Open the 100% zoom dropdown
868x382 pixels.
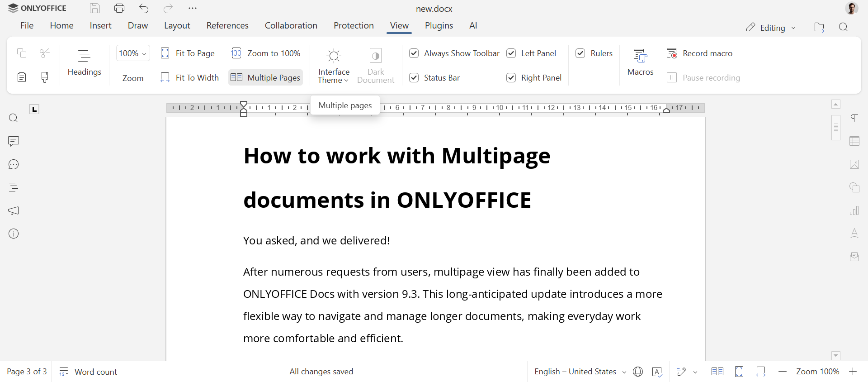coord(133,53)
